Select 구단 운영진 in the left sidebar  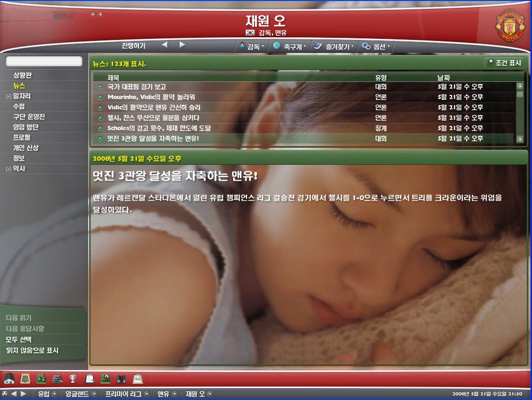[29, 117]
